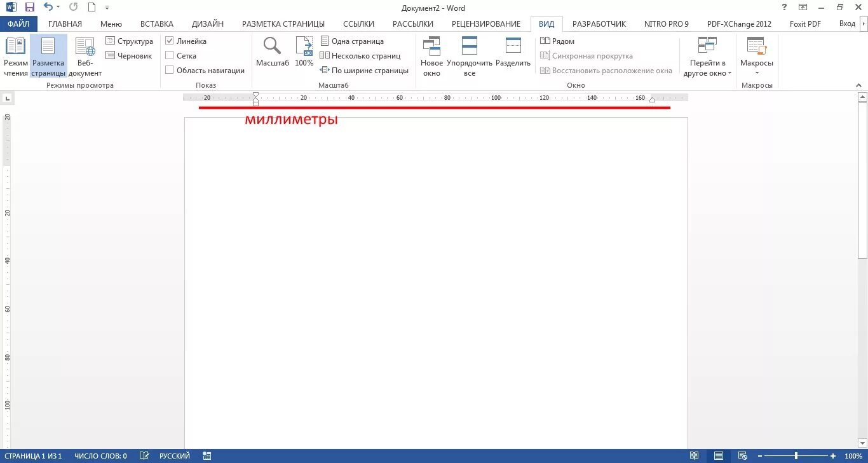Click Синхронная прокрутка option
Viewport: 868px width, 463px height.
(x=587, y=56)
